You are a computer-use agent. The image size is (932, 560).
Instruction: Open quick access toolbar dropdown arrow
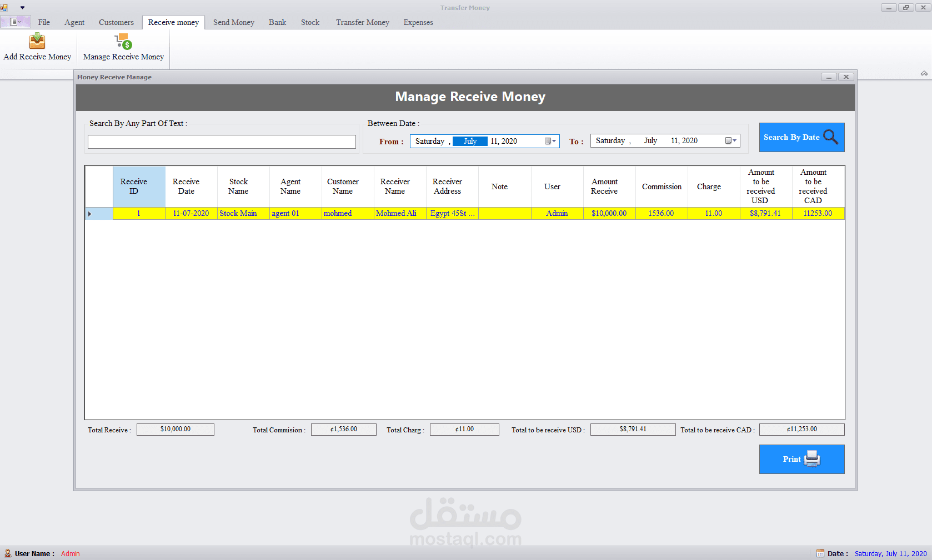[x=22, y=8]
